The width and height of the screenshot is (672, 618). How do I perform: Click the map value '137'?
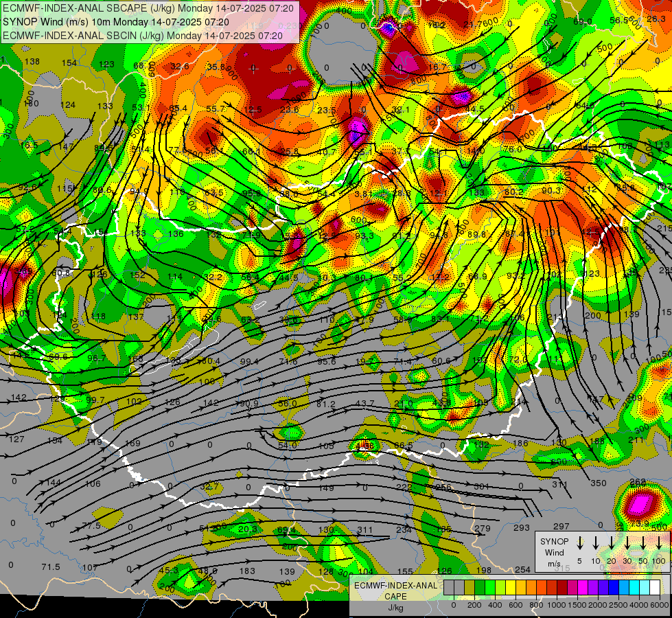[x=136, y=317]
